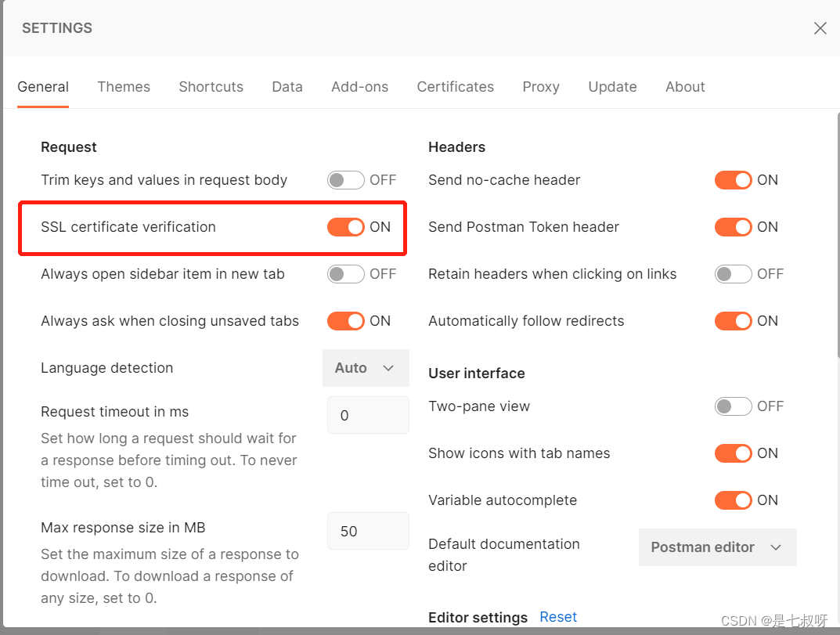Click the Reset link beside Editor settings
This screenshot has width=840, height=635.
point(558,617)
